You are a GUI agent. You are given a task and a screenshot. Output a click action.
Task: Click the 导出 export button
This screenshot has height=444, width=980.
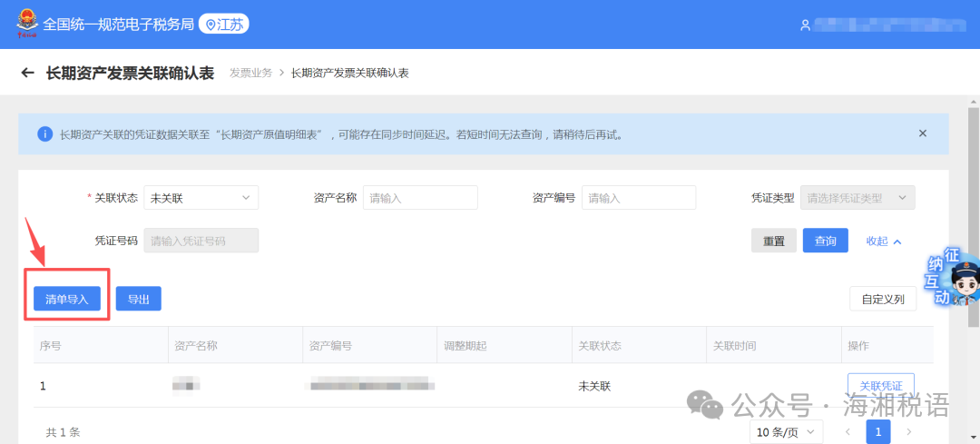[x=138, y=299]
